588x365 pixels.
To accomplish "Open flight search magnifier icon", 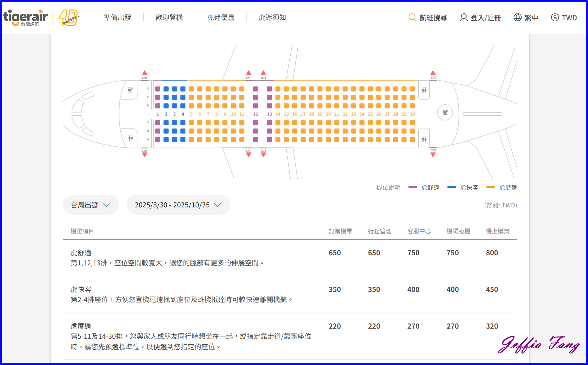I will tap(412, 17).
